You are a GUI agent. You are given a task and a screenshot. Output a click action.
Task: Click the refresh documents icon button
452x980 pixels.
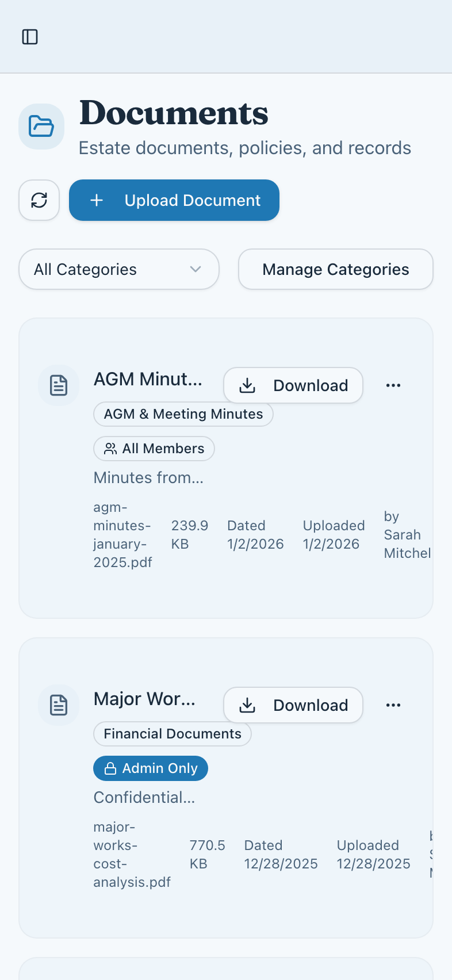[x=39, y=200]
